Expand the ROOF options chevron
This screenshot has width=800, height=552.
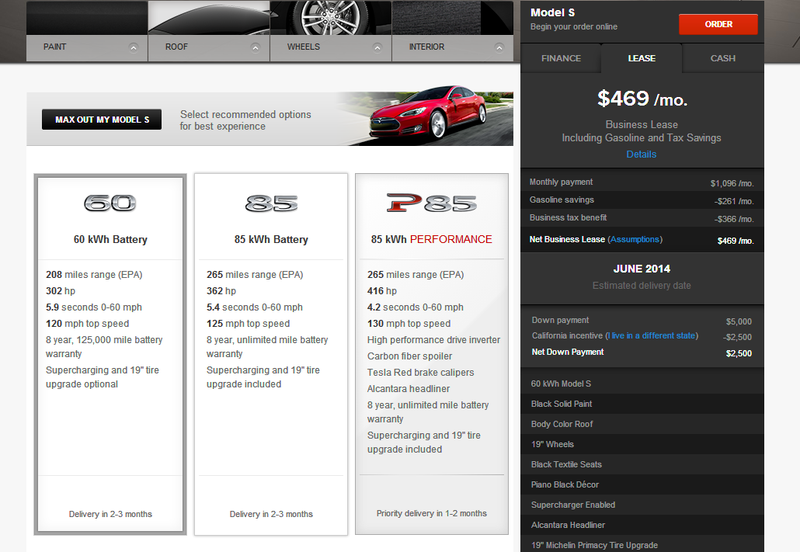(x=255, y=47)
